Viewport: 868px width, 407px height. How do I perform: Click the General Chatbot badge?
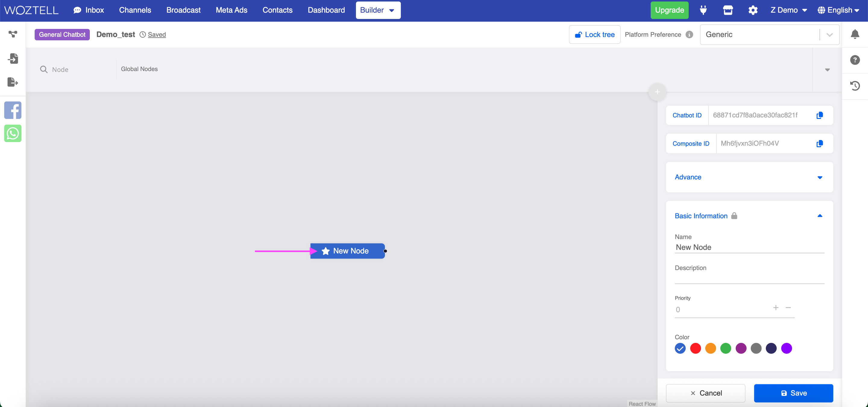(62, 34)
